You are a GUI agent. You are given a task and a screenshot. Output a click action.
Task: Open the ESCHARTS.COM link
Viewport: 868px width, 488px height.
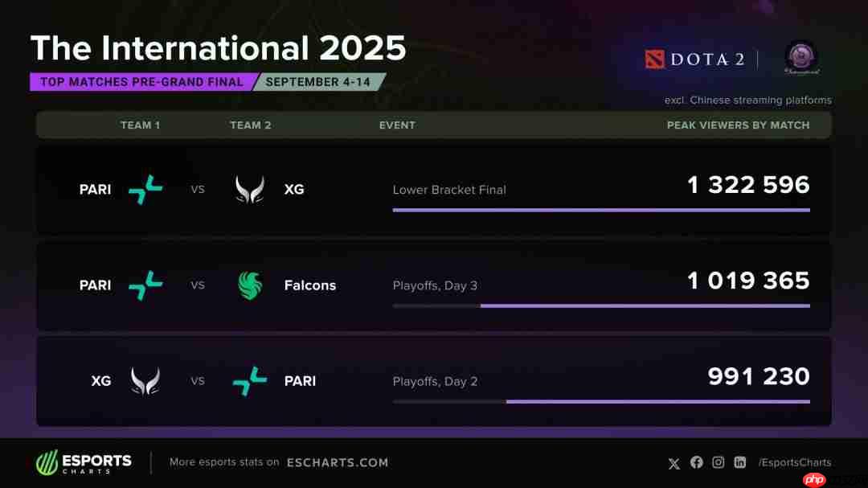click(x=337, y=462)
